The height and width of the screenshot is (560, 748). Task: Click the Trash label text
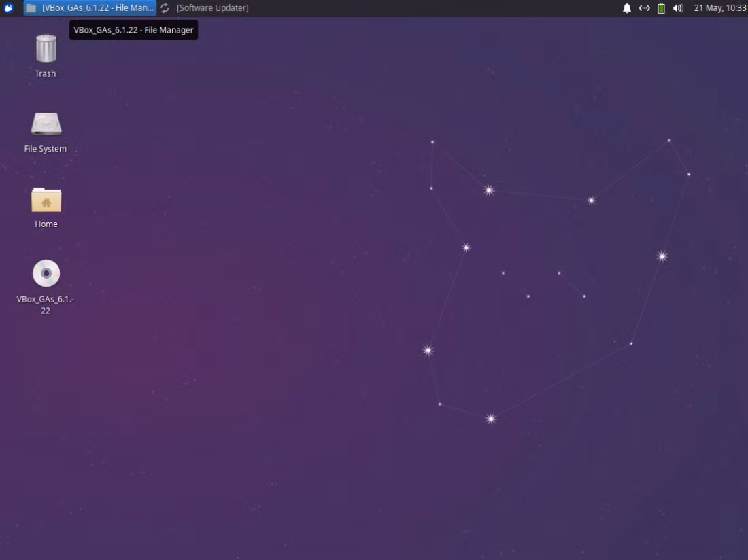point(46,73)
